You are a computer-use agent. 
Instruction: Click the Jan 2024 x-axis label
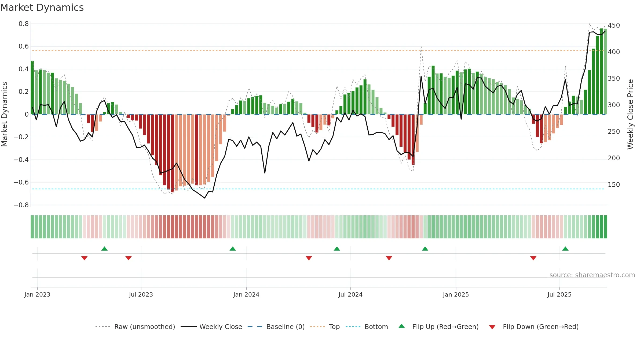coord(246,294)
